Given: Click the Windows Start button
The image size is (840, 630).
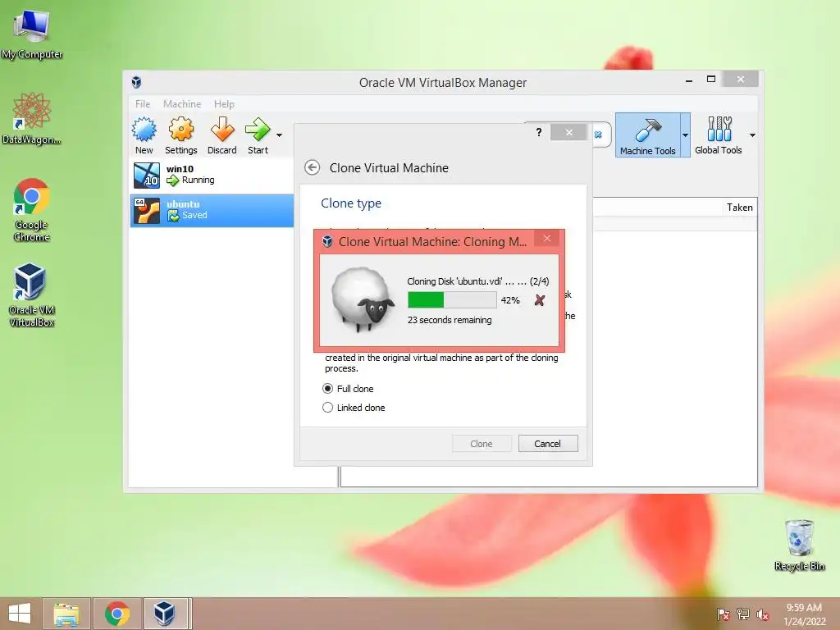Looking at the screenshot, I should (20, 614).
